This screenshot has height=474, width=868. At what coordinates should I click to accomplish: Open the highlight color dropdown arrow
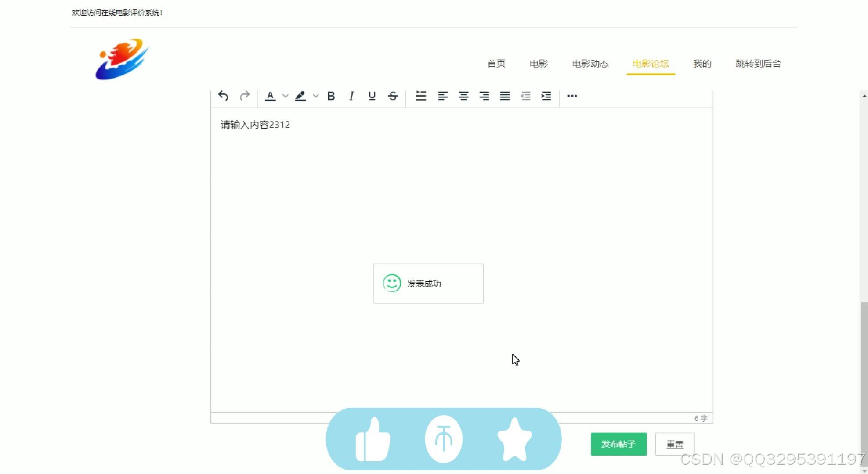tap(315, 96)
